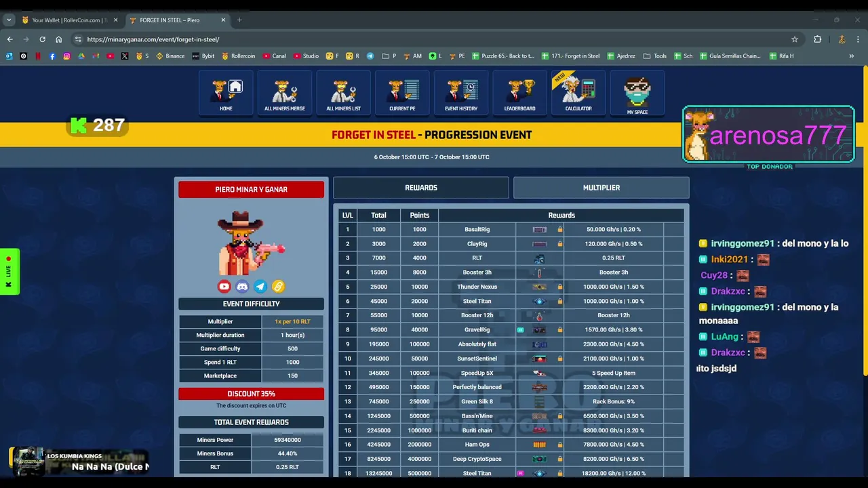Open the Telegram bookmark icon
This screenshot has width=868, height=488.
point(370,56)
